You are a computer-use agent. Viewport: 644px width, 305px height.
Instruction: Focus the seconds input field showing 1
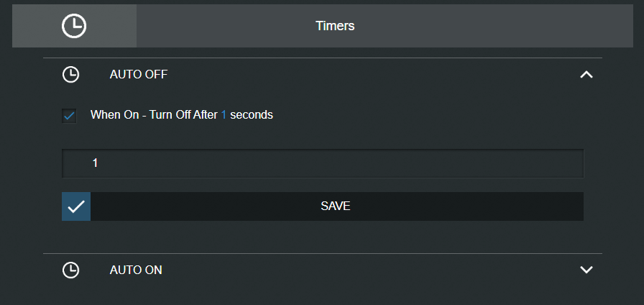coord(323,163)
